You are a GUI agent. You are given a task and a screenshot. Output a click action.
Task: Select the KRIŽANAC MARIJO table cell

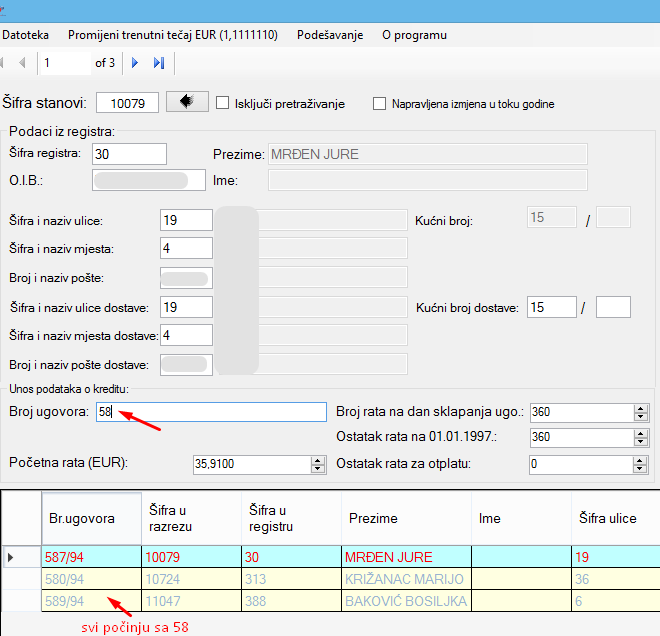point(405,579)
